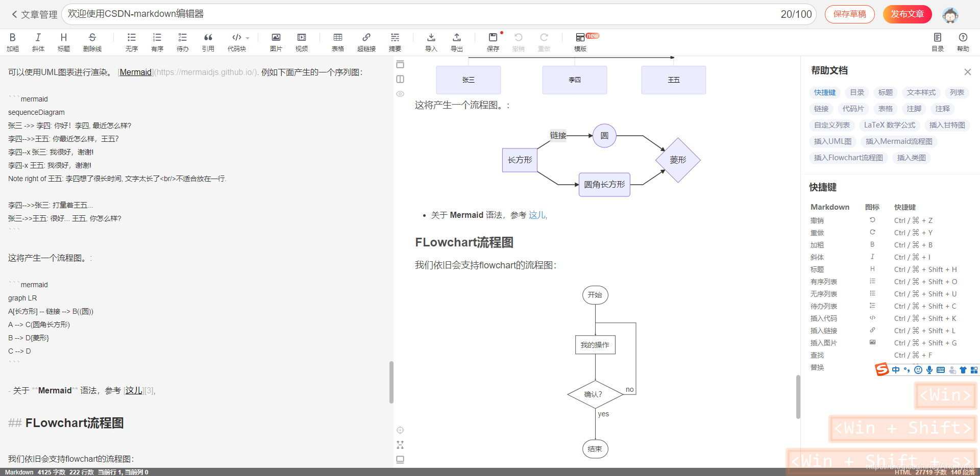980x476 pixels.
Task: Select the 插入Mermaid流程图 help tag
Action: tap(899, 141)
